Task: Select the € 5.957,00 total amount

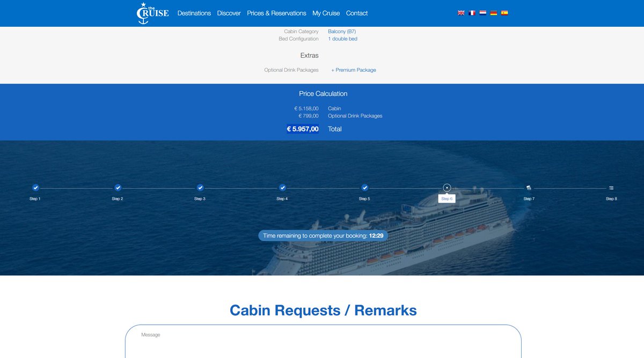Action: (303, 129)
